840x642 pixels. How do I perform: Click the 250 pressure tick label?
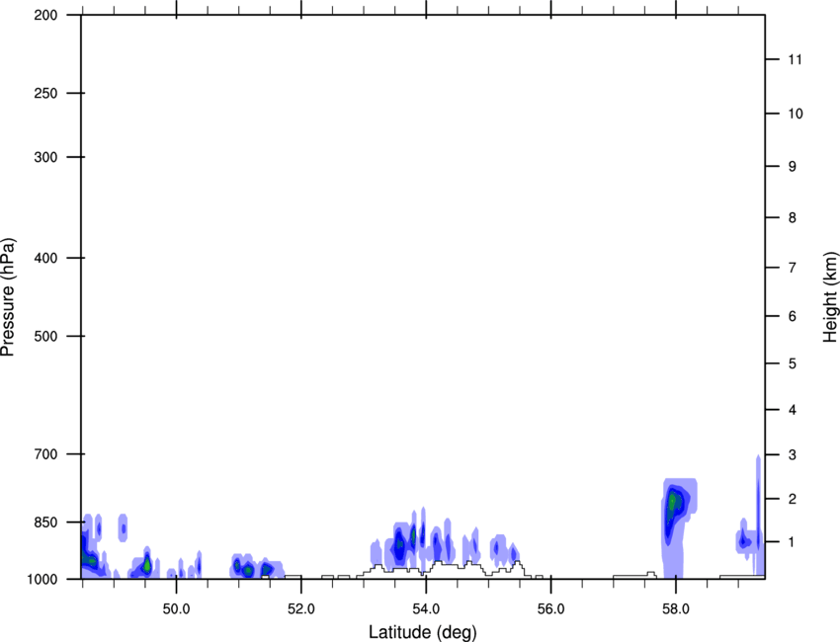click(46, 93)
